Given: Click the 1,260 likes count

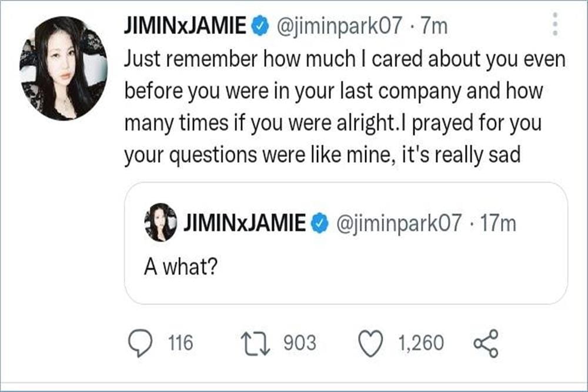Looking at the screenshot, I should pyautogui.click(x=421, y=343).
